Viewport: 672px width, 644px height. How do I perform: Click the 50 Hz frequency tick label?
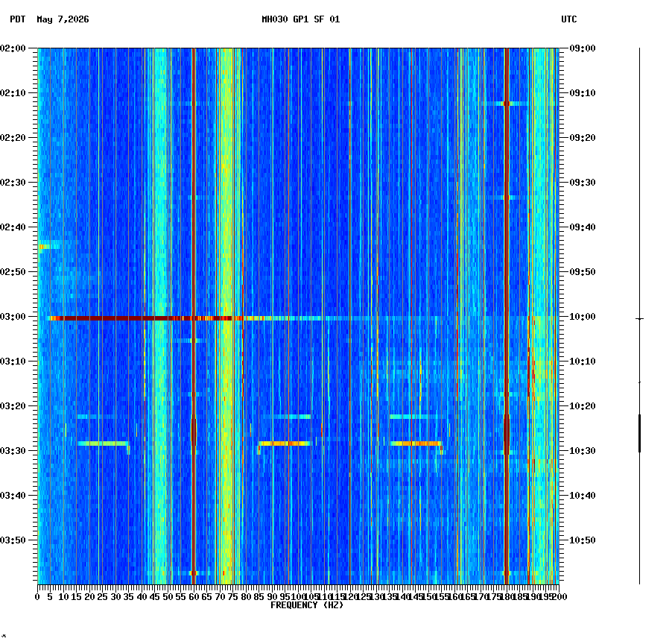pyautogui.click(x=168, y=597)
